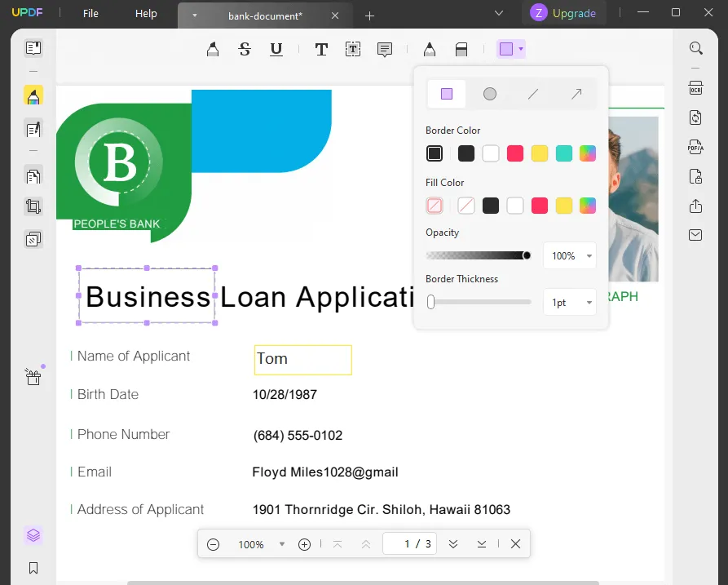Viewport: 728px width, 585px height.
Task: Jump to the last page
Action: (x=482, y=543)
